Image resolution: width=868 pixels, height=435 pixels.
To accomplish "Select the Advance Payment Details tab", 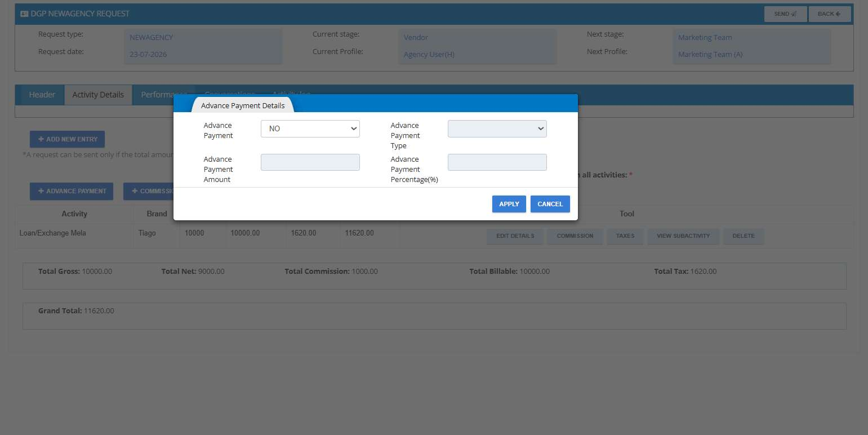I will (243, 105).
